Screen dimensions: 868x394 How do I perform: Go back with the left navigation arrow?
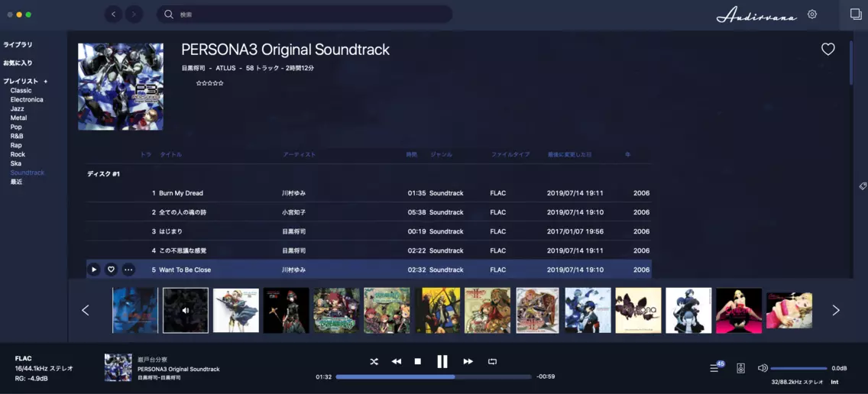(x=114, y=15)
